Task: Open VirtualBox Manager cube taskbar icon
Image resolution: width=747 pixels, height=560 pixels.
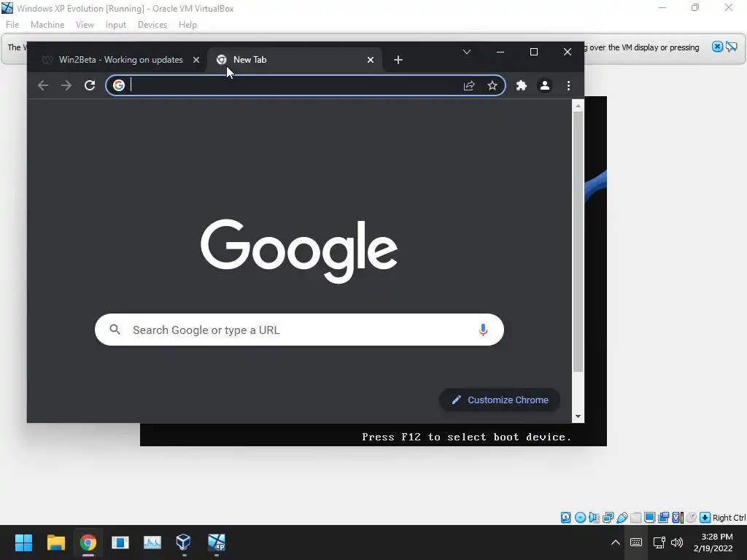Action: tap(183, 542)
